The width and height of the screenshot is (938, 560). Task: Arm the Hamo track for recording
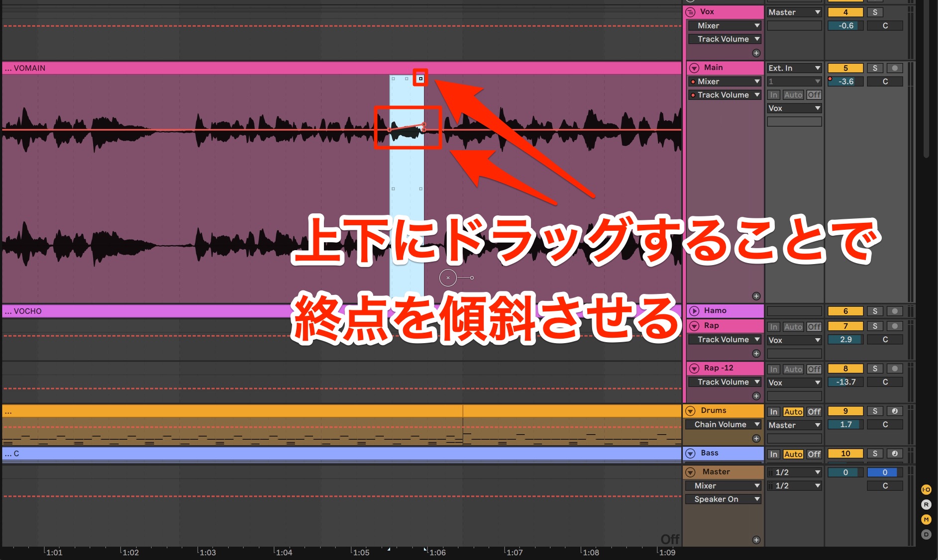(x=895, y=311)
